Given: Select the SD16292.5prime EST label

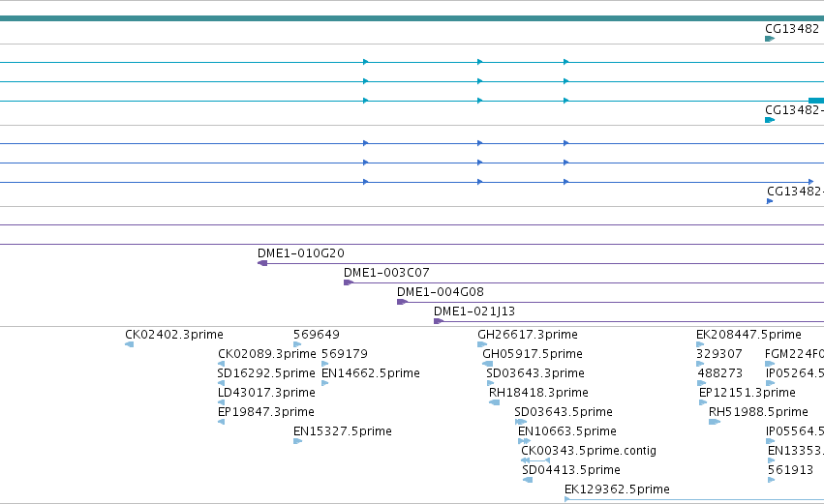Looking at the screenshot, I should 266,373.
